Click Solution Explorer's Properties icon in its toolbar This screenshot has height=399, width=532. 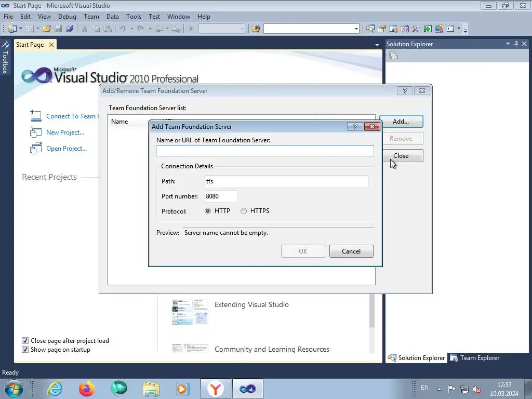pos(393,56)
